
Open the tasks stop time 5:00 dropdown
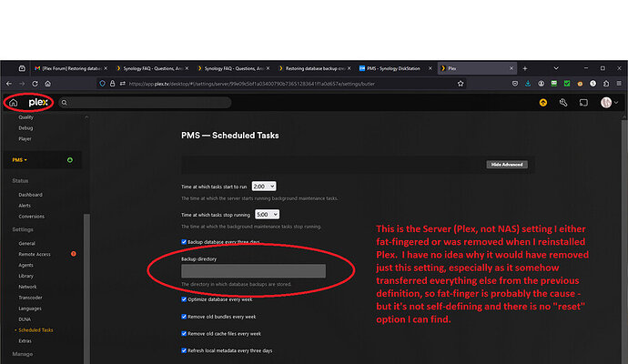pyautogui.click(x=267, y=215)
